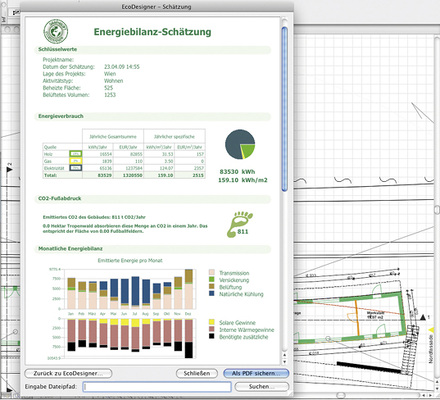
Task: Click the 'EcoDesigner - Schätzung' title bar
Action: pyautogui.click(x=156, y=7)
